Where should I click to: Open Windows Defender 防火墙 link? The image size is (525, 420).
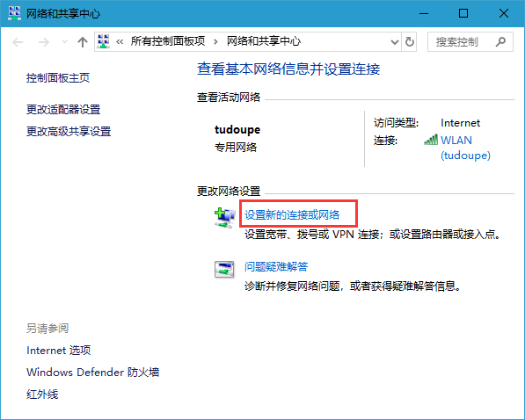point(92,373)
